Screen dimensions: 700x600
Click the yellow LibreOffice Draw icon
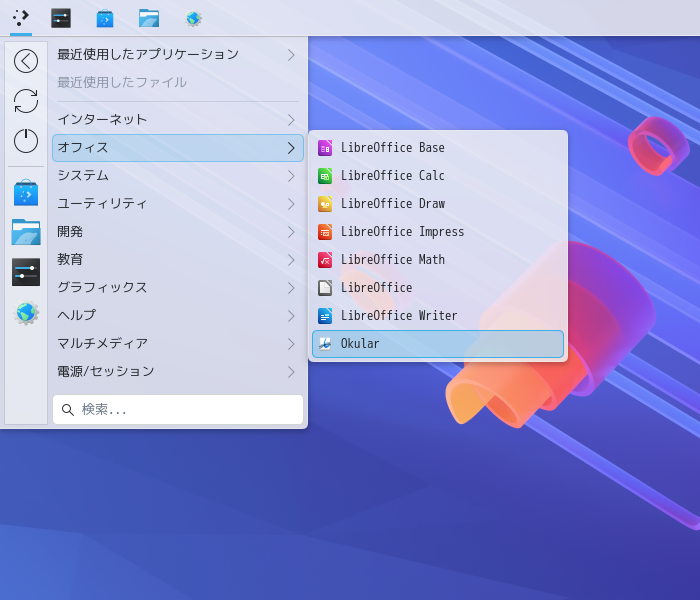pos(325,204)
